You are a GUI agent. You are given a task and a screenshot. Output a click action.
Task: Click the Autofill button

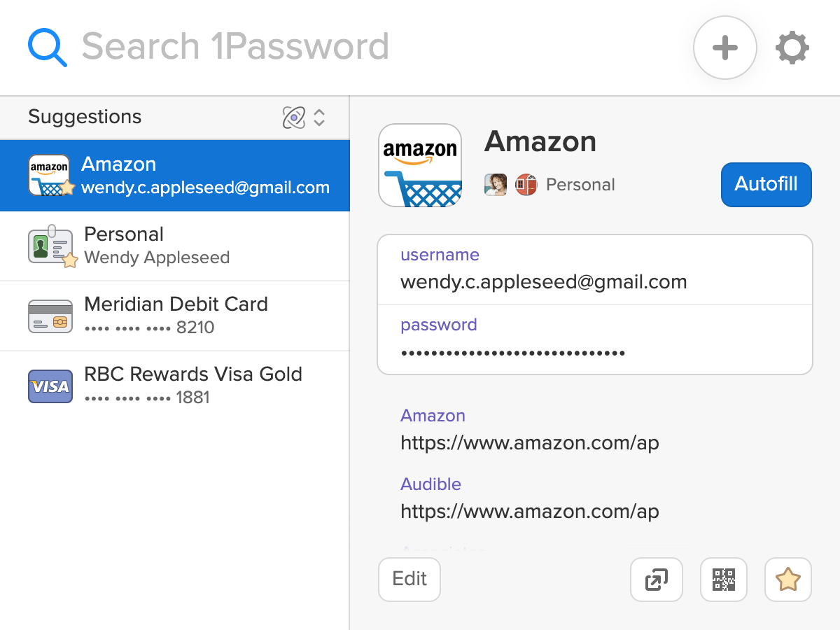766,185
